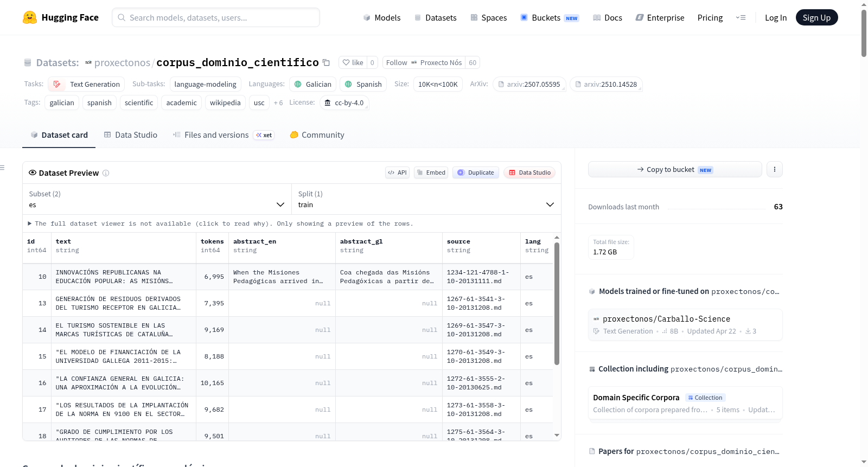Open the Subset dropdown showing es

(157, 199)
